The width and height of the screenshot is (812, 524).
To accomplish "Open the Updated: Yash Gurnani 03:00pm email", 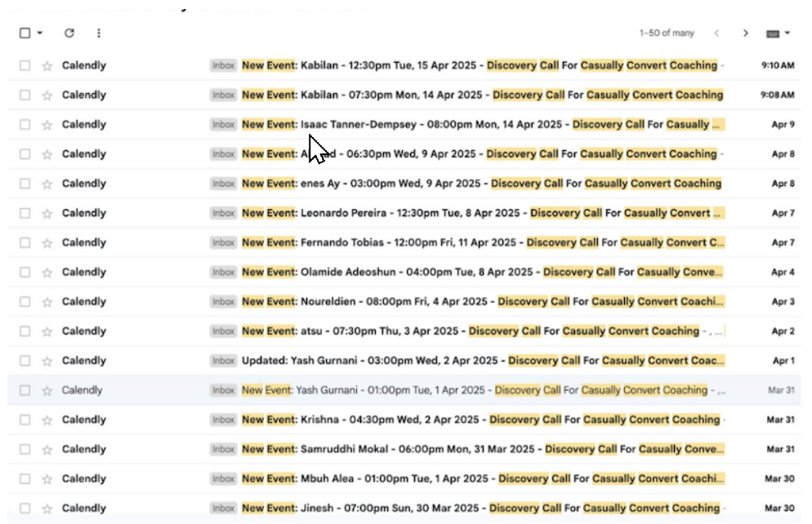I will 404,361.
